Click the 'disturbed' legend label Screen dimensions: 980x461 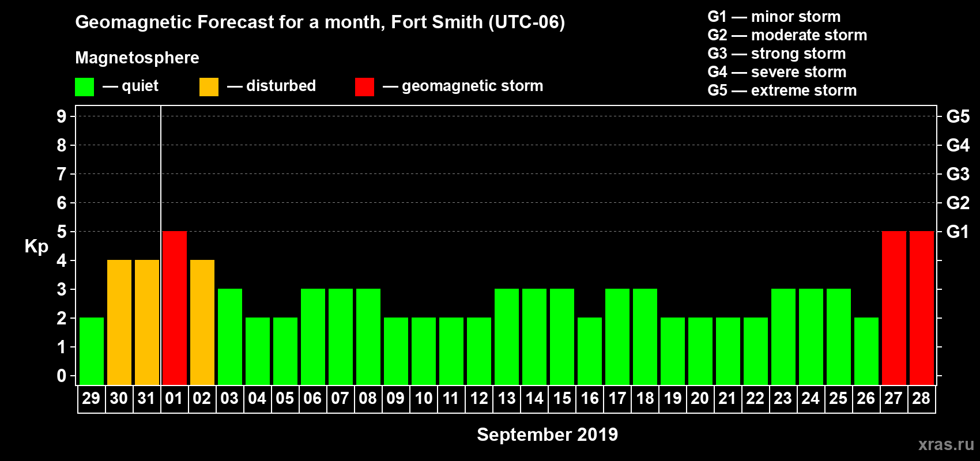pyautogui.click(x=281, y=86)
